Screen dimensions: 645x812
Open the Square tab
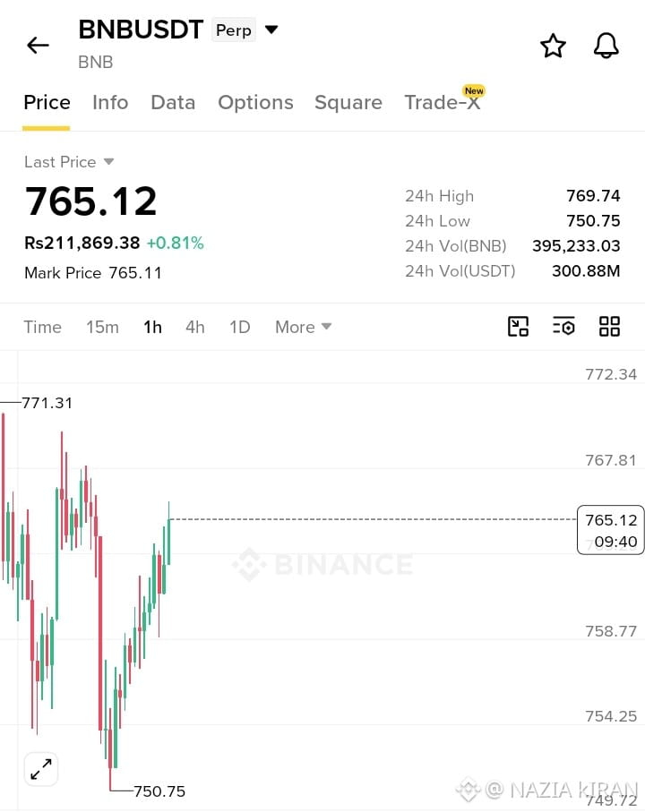348,103
